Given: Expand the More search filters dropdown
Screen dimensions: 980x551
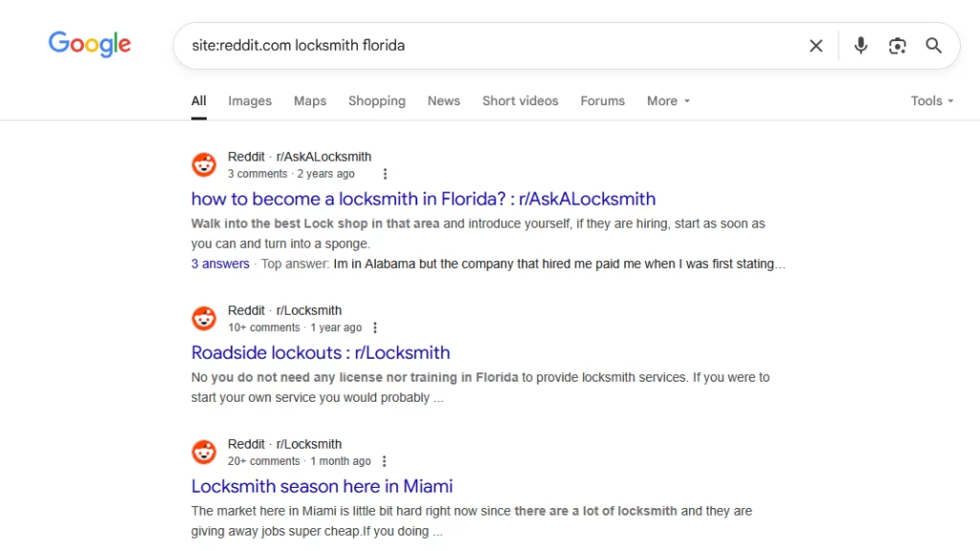Looking at the screenshot, I should pyautogui.click(x=668, y=100).
